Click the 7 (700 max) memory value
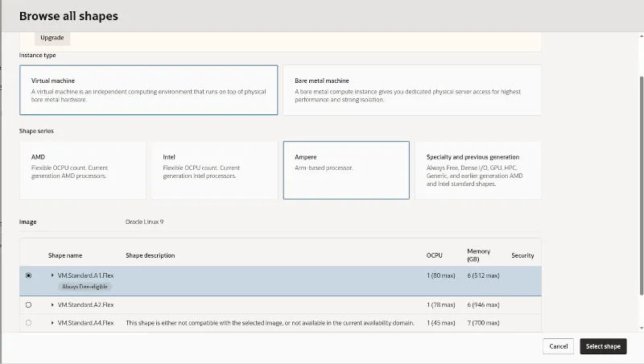The height and width of the screenshot is (364, 644). pyautogui.click(x=483, y=323)
